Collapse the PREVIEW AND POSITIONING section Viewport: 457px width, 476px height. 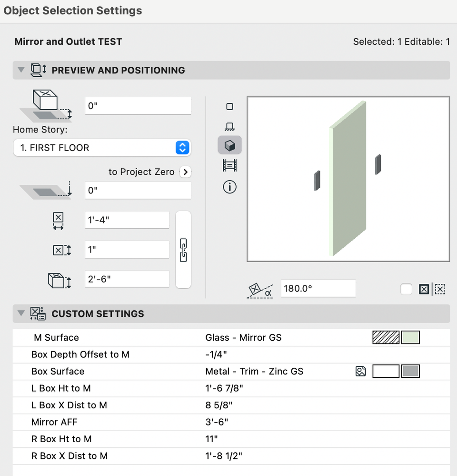click(21, 70)
